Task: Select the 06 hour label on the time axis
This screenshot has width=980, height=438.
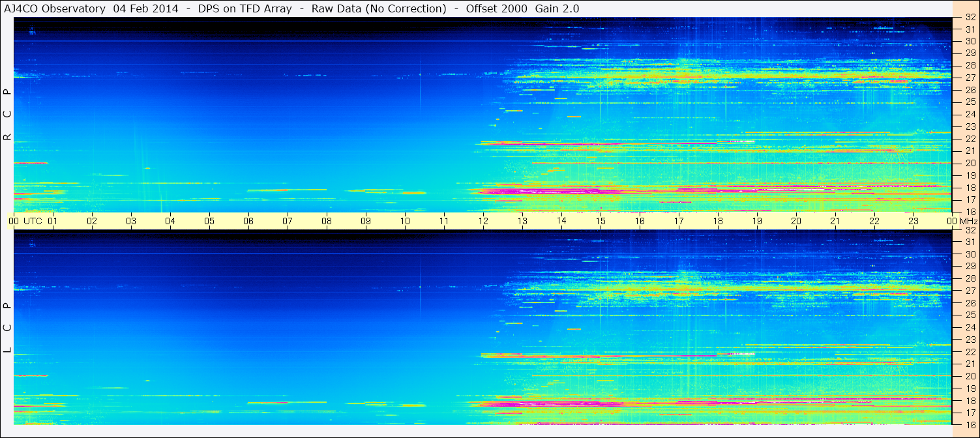Action: (248, 221)
